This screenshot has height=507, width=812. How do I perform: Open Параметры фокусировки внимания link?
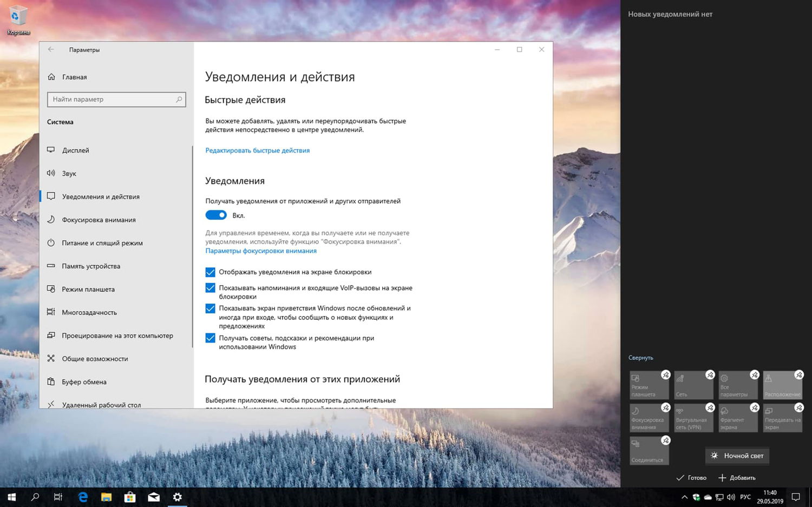pyautogui.click(x=261, y=251)
